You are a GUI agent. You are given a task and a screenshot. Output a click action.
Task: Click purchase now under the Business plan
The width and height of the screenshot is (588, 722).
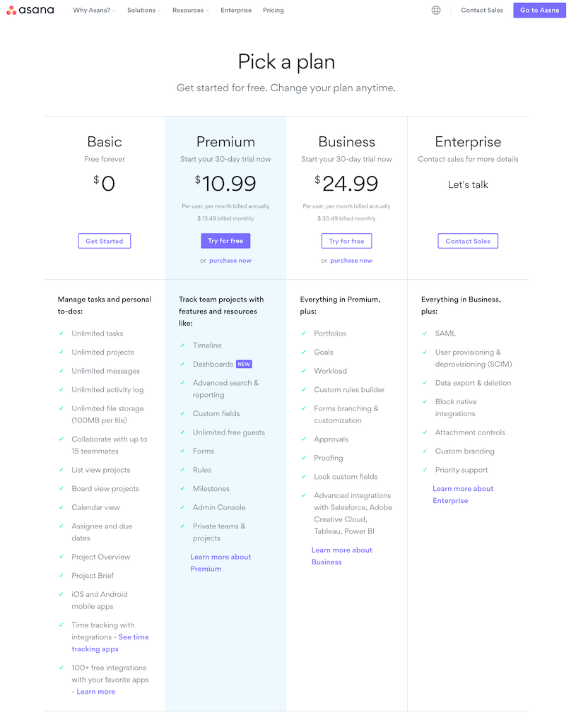pos(351,260)
